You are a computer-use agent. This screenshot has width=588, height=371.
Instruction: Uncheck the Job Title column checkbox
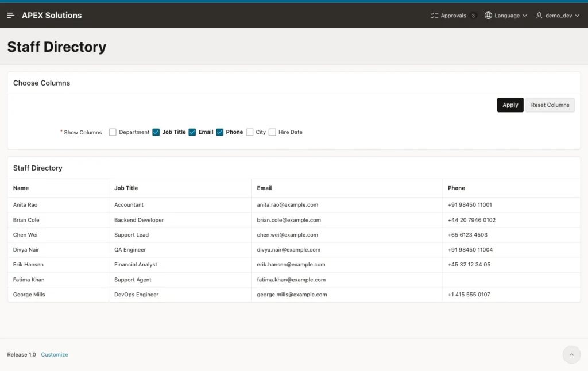click(x=156, y=132)
